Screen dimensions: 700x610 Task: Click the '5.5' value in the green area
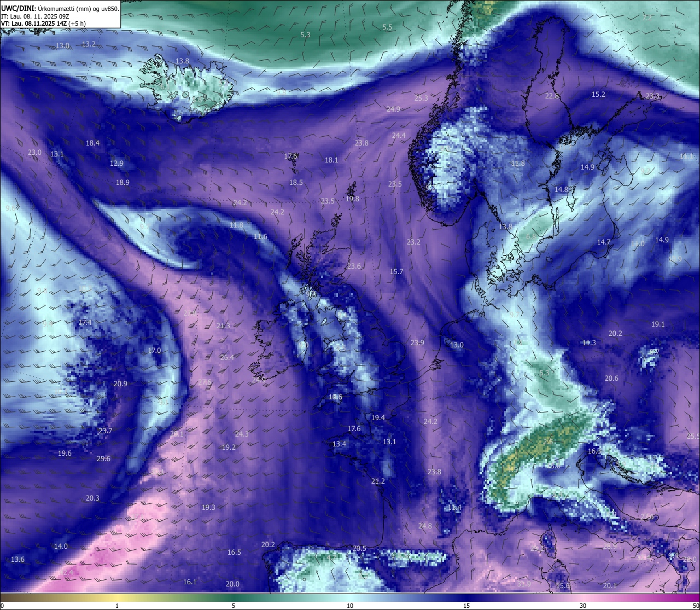click(387, 27)
